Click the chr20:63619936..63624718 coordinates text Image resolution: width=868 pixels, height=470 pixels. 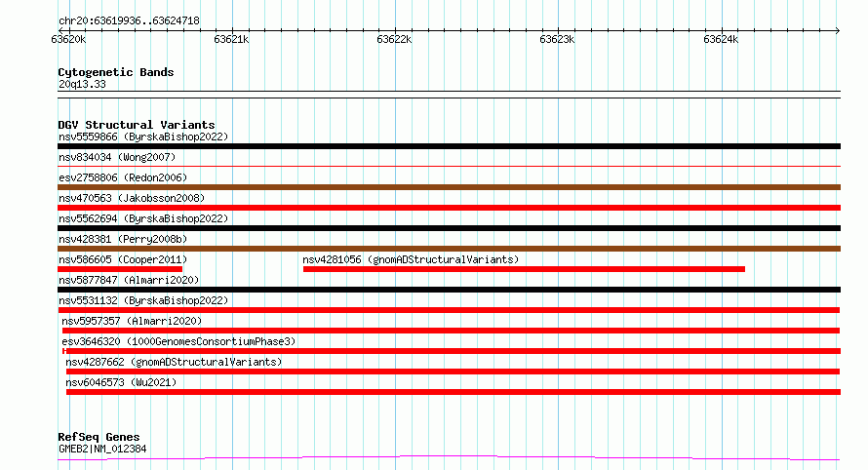tap(129, 21)
